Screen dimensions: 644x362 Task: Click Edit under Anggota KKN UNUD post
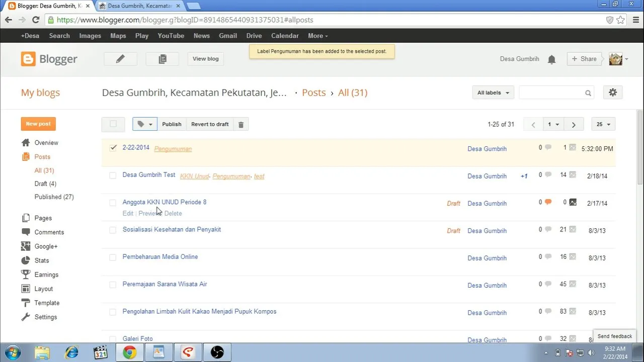pyautogui.click(x=128, y=213)
